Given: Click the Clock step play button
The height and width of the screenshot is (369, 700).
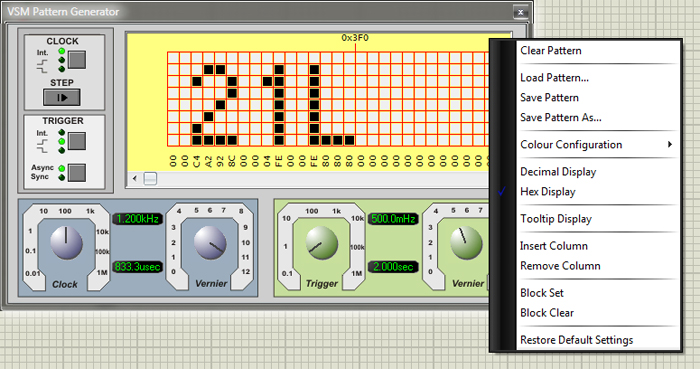Looking at the screenshot, I should coord(62,97).
